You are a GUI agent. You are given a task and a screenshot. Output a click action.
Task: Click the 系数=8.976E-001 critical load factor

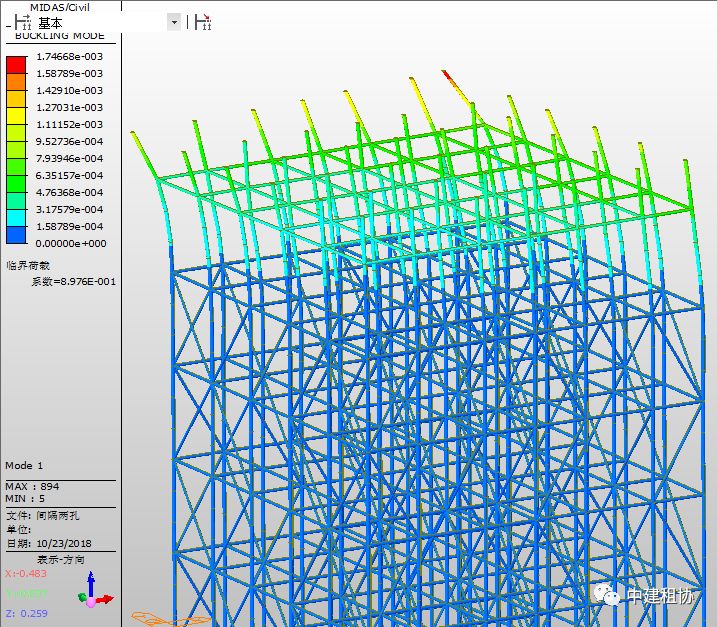74,282
